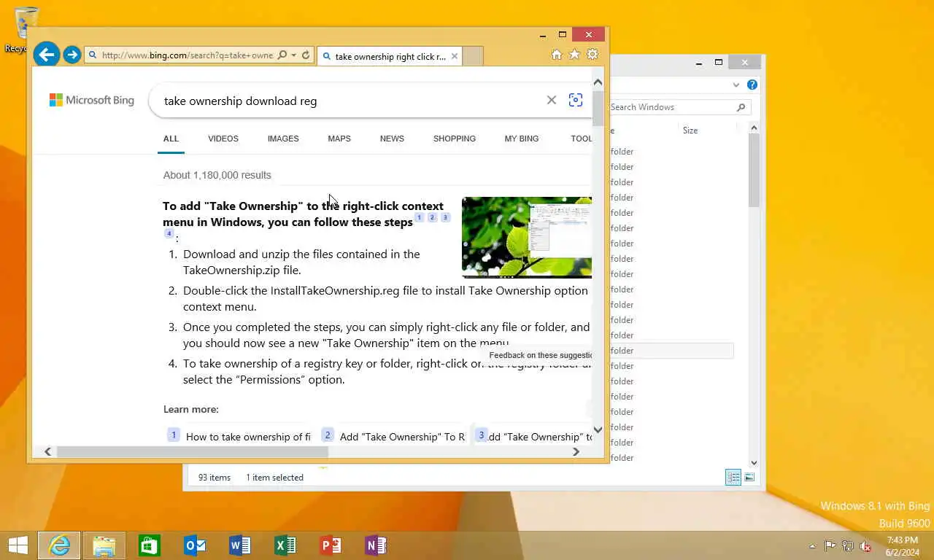Click Explorer list scrollbar down arrow
Screen dimensions: 934x560
[x=754, y=462]
